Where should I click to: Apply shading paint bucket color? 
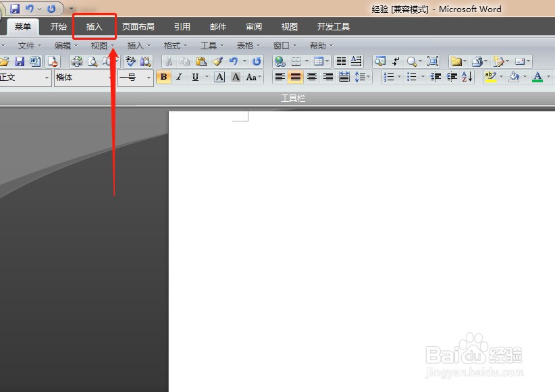coord(514,77)
